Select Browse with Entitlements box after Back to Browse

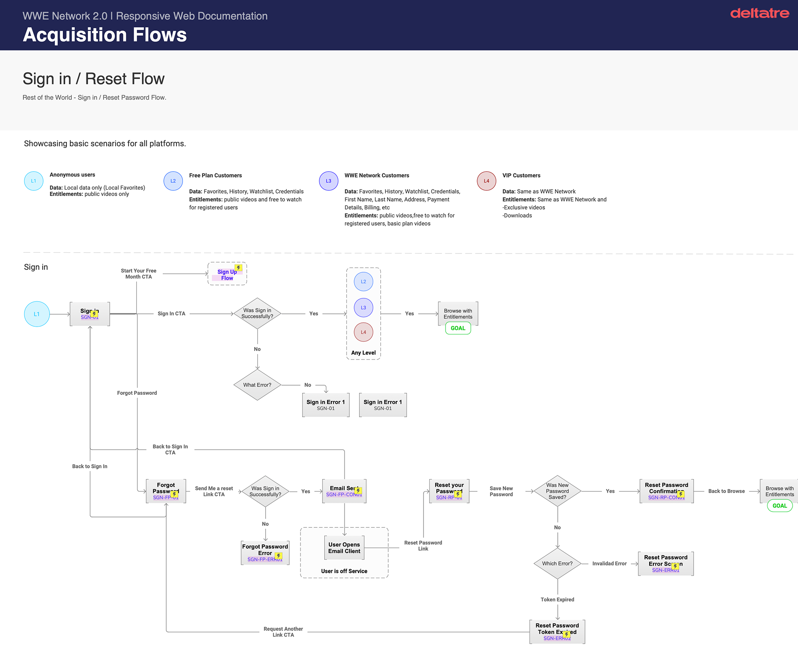779,491
